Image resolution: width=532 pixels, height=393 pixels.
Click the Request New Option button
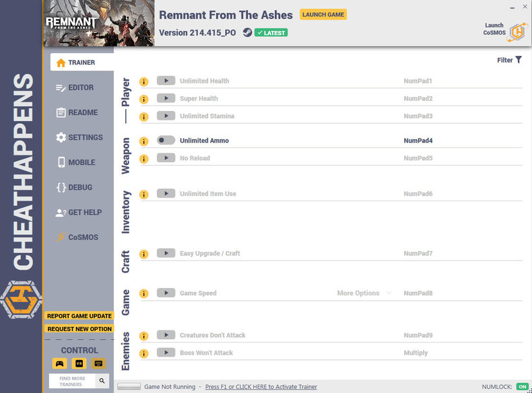pos(79,328)
